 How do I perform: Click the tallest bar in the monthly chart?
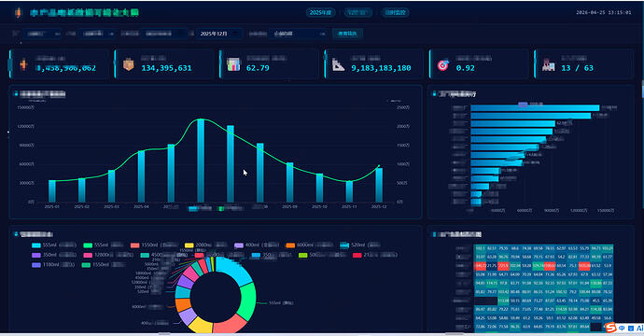click(201, 161)
